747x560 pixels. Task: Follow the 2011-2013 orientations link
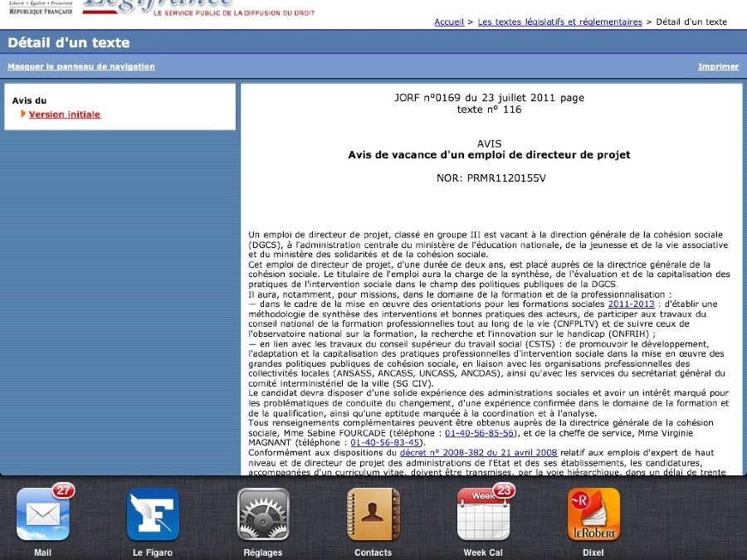pos(631,304)
